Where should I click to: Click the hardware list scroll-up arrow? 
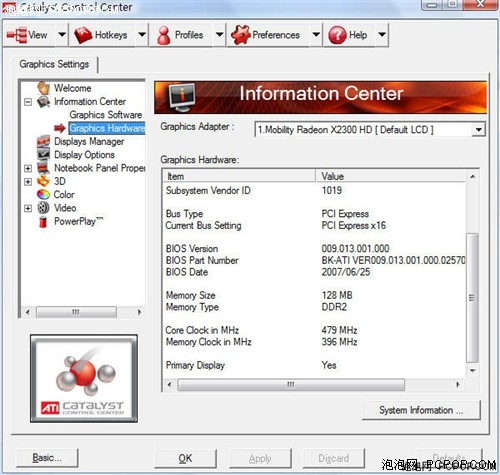click(472, 176)
